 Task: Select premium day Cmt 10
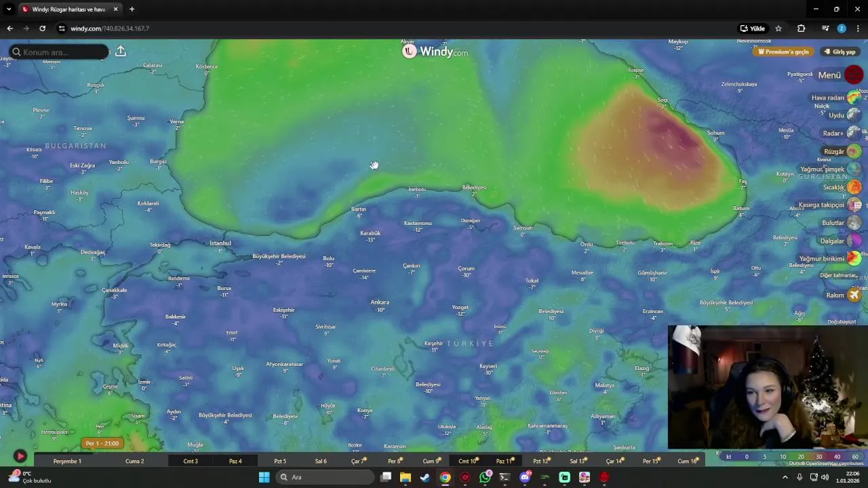pyautogui.click(x=467, y=461)
